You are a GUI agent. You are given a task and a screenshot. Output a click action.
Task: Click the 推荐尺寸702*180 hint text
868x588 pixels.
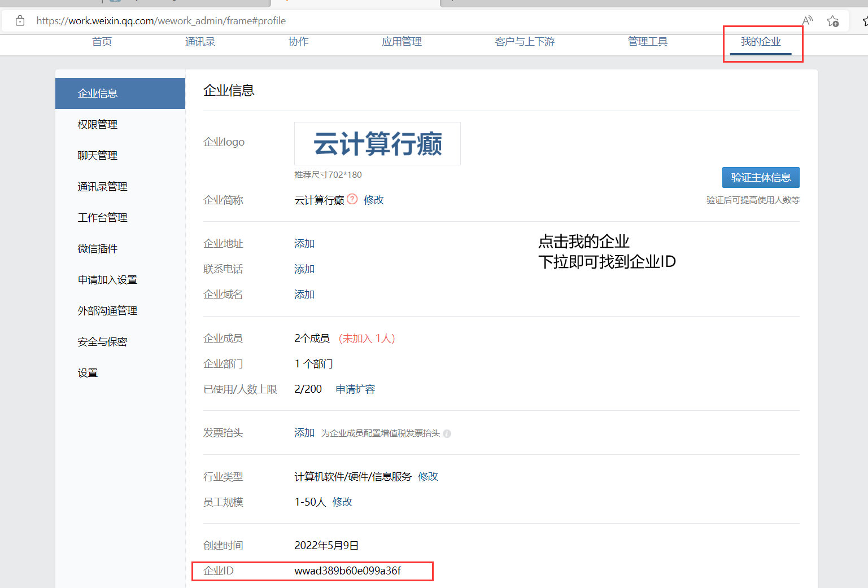pyautogui.click(x=328, y=175)
